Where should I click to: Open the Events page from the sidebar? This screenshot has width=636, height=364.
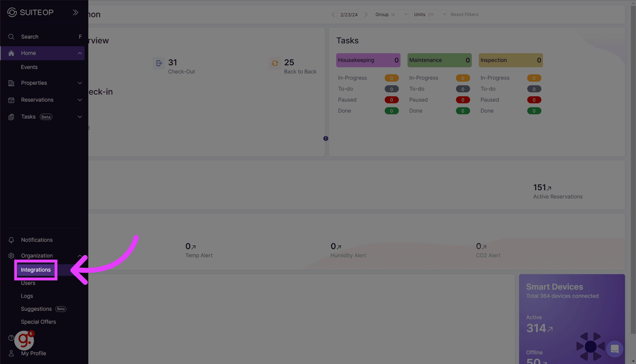click(x=29, y=67)
